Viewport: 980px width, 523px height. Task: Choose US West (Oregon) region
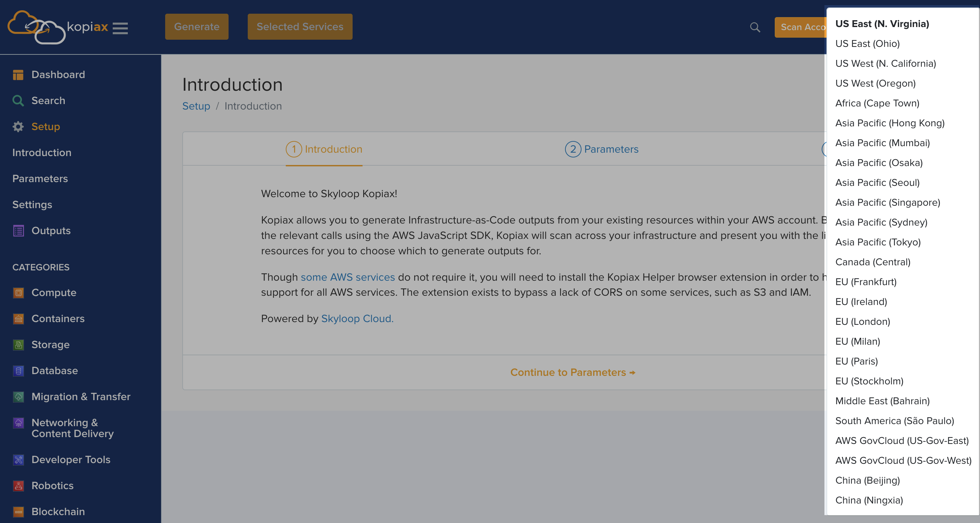click(875, 83)
